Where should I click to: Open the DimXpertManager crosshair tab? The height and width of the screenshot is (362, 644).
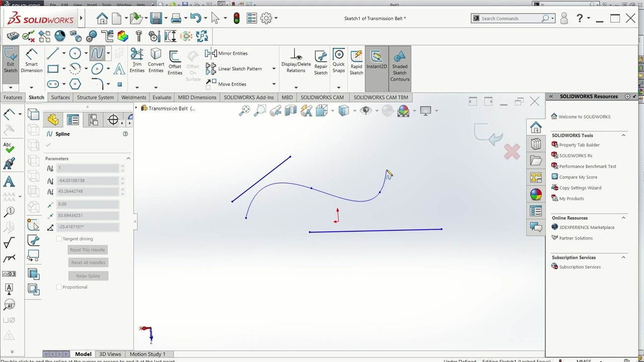[x=113, y=120]
